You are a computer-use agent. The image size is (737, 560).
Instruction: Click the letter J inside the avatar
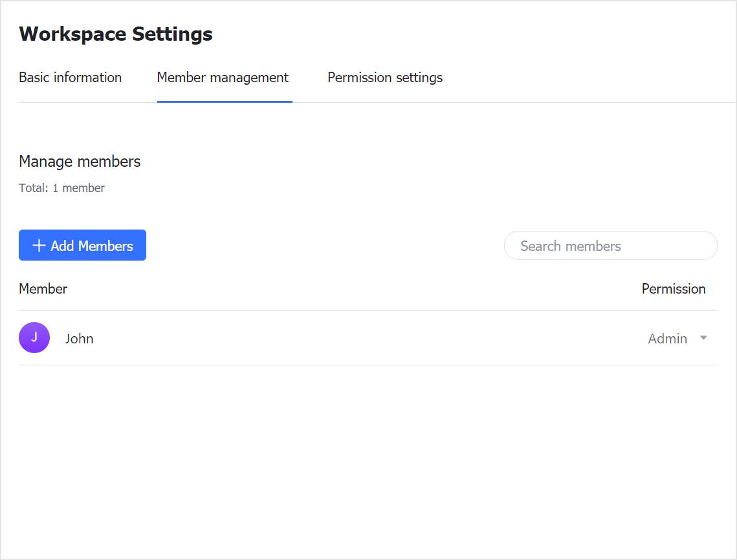[34, 337]
